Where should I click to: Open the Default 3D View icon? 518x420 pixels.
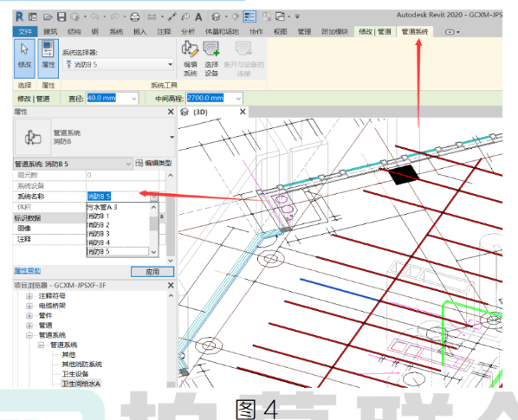coord(216,16)
